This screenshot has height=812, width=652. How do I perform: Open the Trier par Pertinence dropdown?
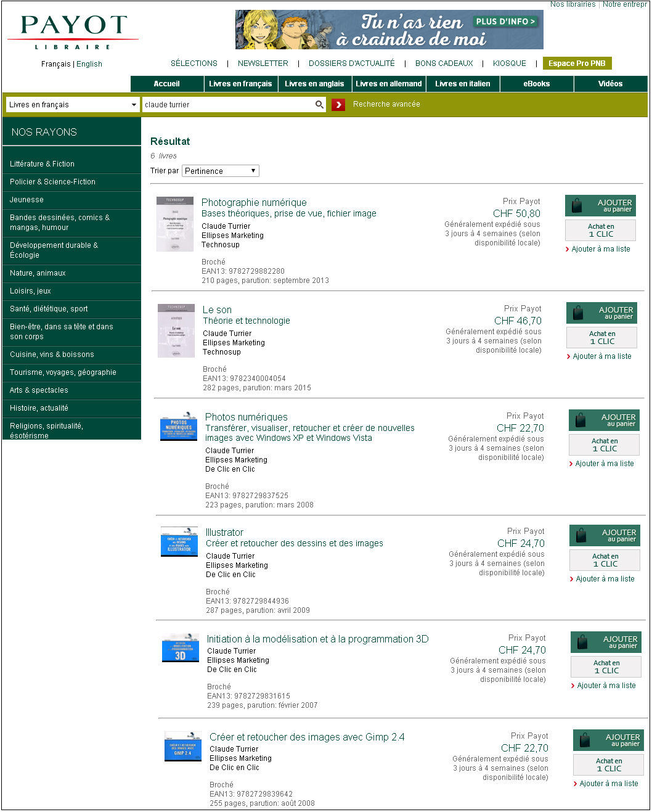(221, 171)
